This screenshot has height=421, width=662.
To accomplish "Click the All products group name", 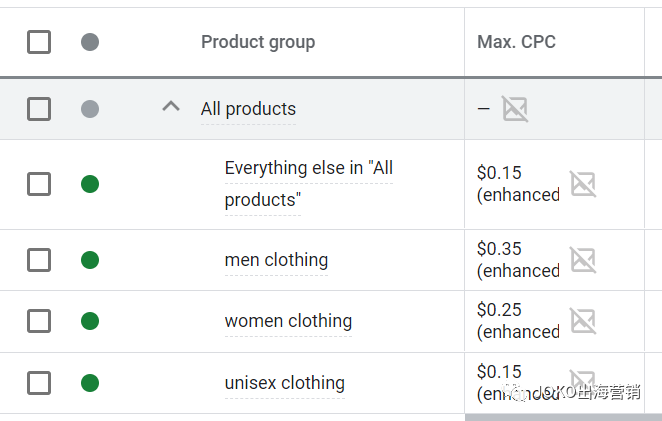I will [x=248, y=109].
